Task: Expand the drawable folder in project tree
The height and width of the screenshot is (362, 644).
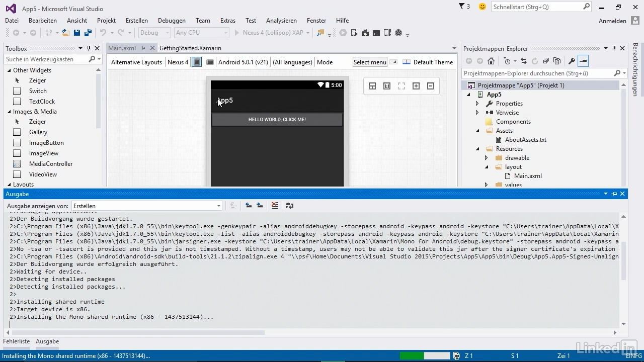Action: (x=486, y=158)
